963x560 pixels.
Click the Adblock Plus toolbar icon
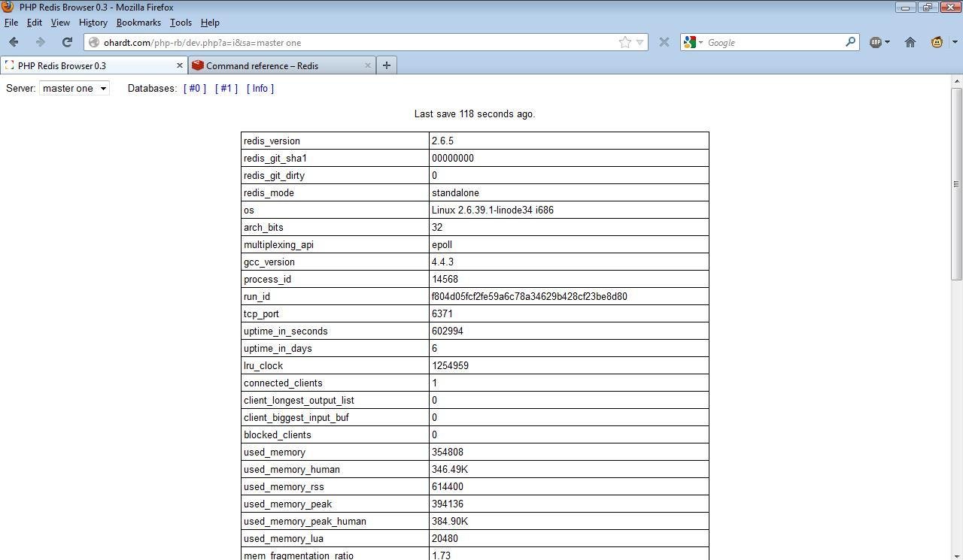pos(874,42)
